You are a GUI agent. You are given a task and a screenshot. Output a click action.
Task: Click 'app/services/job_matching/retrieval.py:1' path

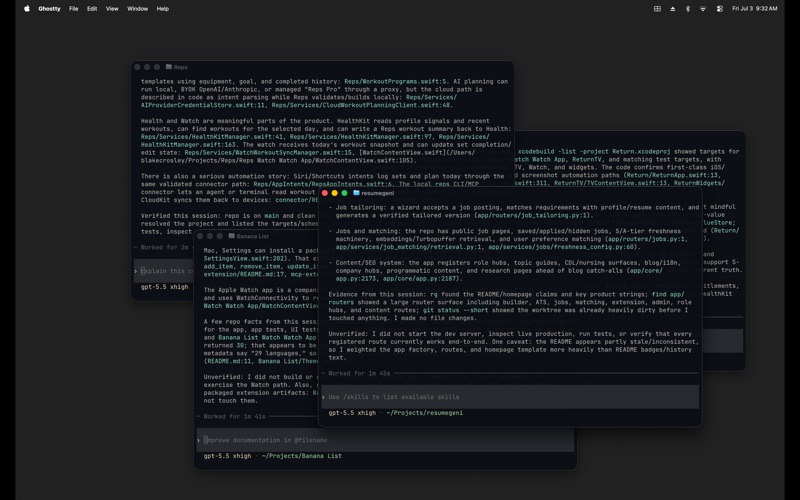(408, 247)
